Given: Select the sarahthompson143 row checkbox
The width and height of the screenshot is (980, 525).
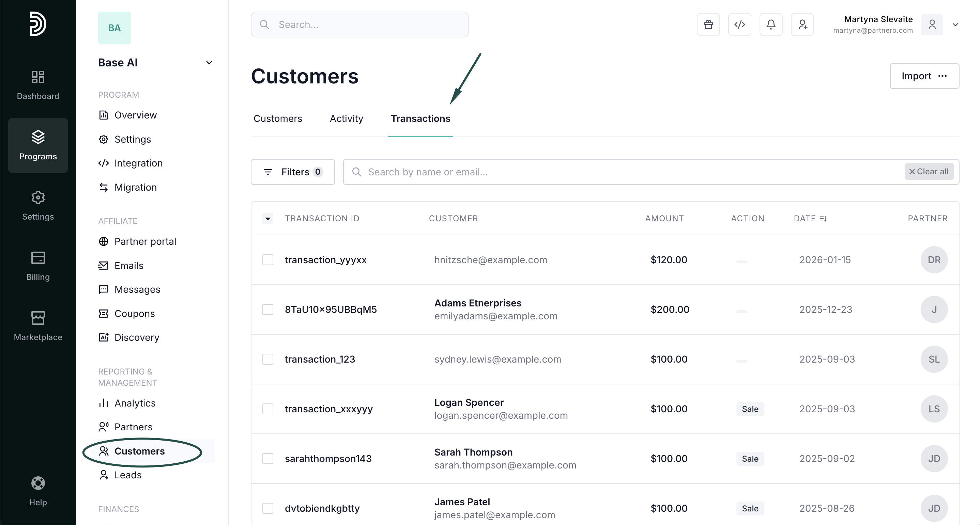Looking at the screenshot, I should coord(268,459).
